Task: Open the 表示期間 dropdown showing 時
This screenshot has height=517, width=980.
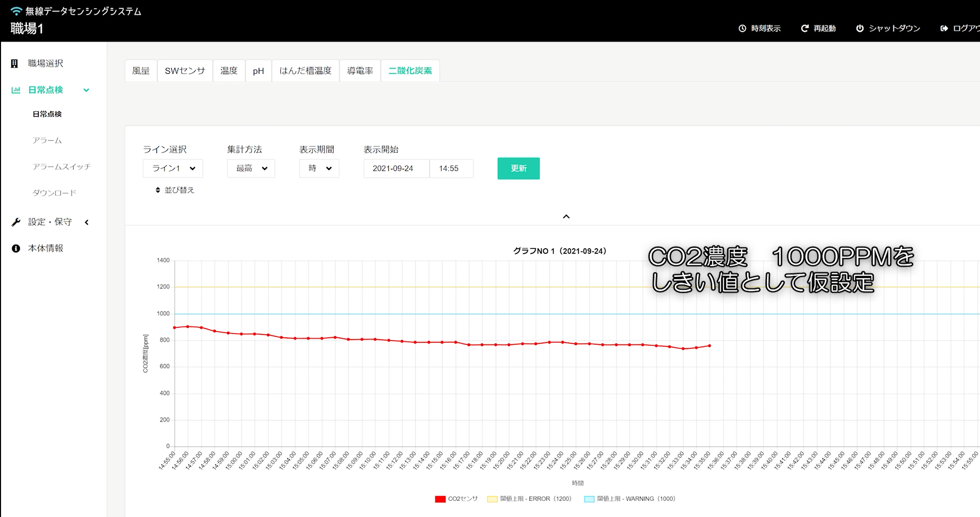Action: tap(319, 168)
